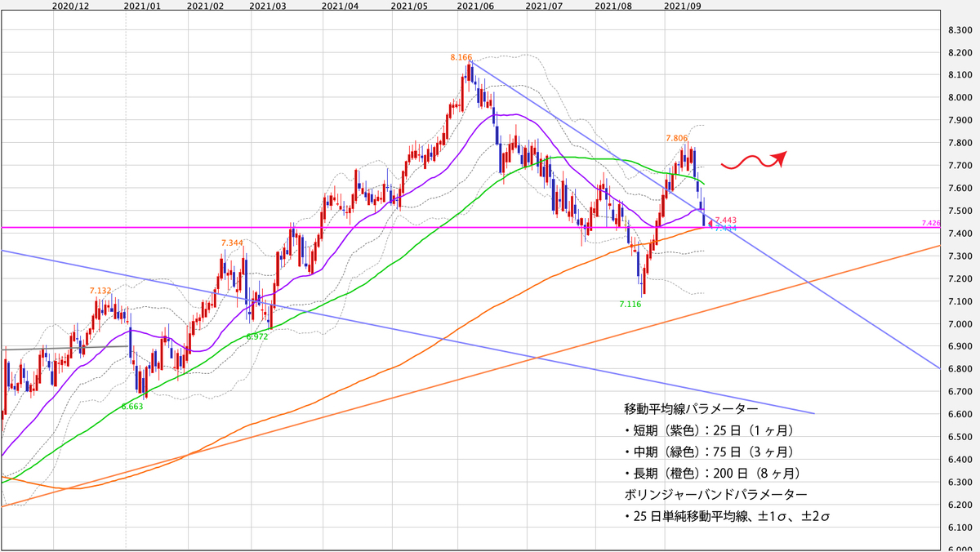The height and width of the screenshot is (552, 980).
Task: Click the 2021/08 date label
Action: click(x=614, y=6)
